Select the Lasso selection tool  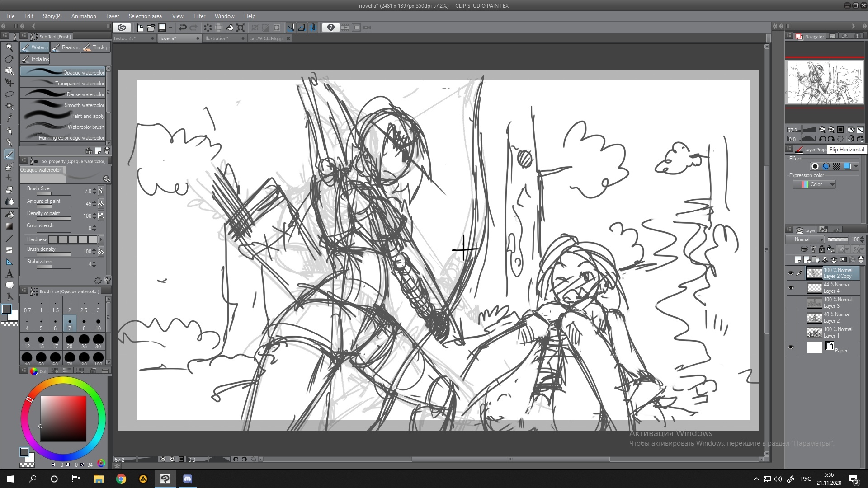[9, 94]
